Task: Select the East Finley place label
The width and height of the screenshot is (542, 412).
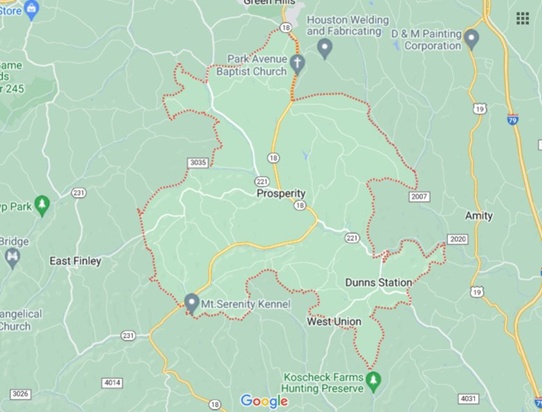Action: pos(76,261)
